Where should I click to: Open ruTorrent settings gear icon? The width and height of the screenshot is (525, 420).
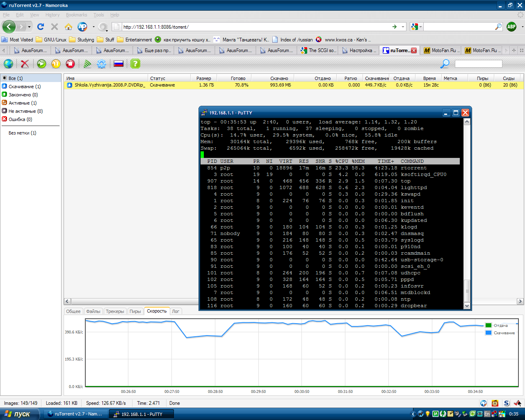coord(101,64)
